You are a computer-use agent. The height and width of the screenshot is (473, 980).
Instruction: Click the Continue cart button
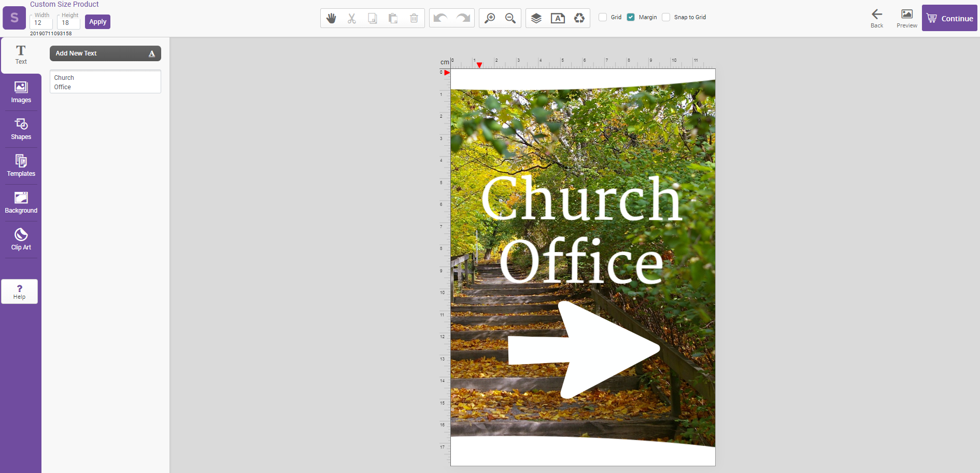click(x=949, y=18)
